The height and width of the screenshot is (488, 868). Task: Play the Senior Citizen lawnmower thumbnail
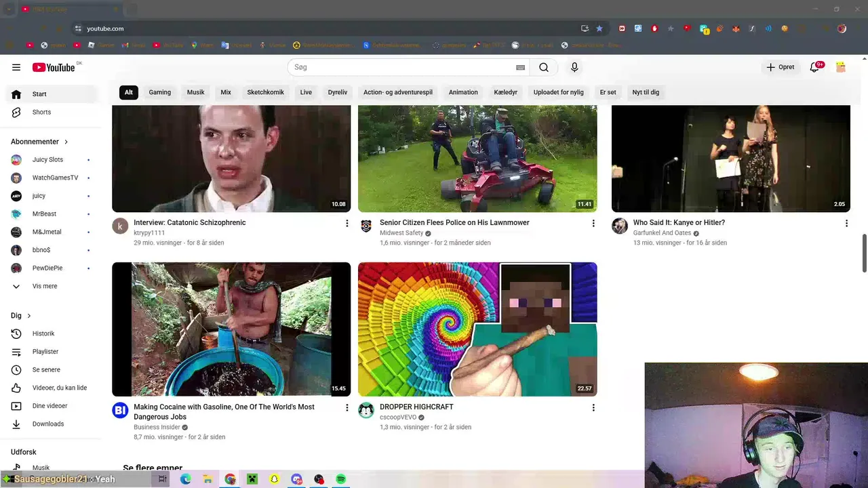[477, 159]
